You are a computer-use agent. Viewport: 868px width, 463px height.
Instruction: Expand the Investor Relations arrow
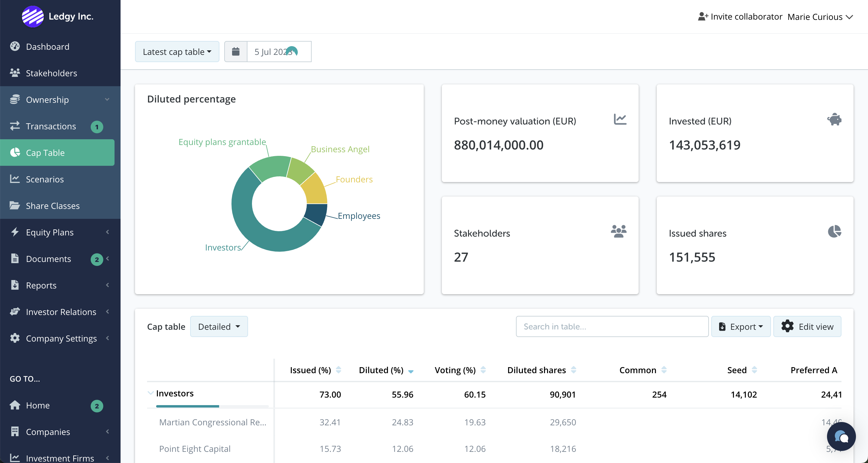(108, 312)
